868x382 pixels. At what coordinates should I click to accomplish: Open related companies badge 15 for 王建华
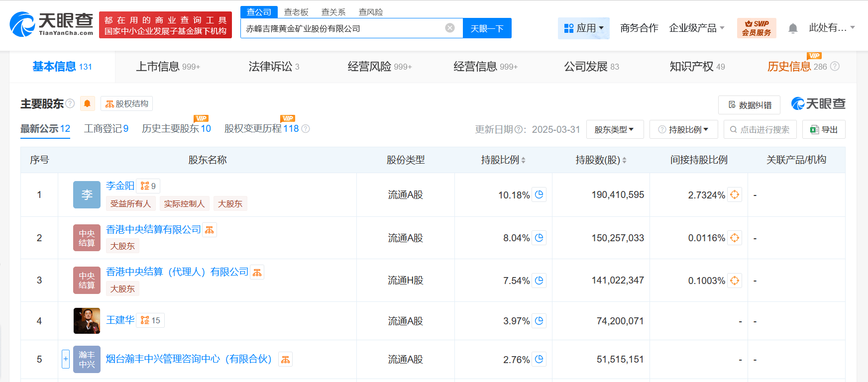tap(150, 320)
